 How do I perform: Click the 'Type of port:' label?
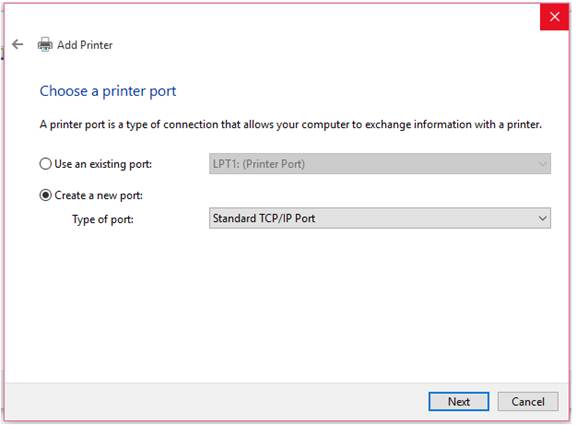[103, 219]
